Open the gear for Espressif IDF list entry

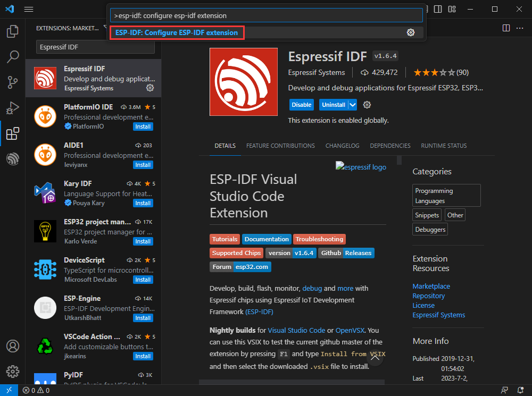tap(150, 88)
